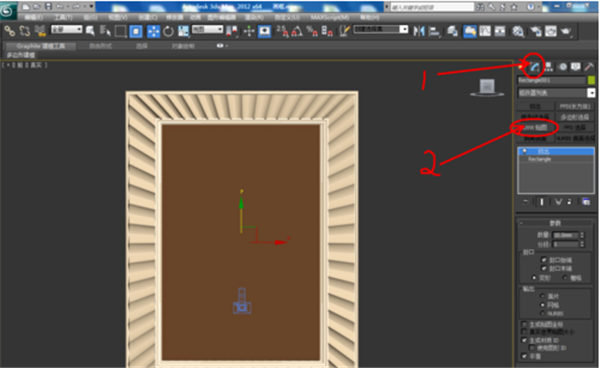Open the selection filter dropdown
Image resolution: width=600 pixels, height=368 pixels.
tap(67, 29)
